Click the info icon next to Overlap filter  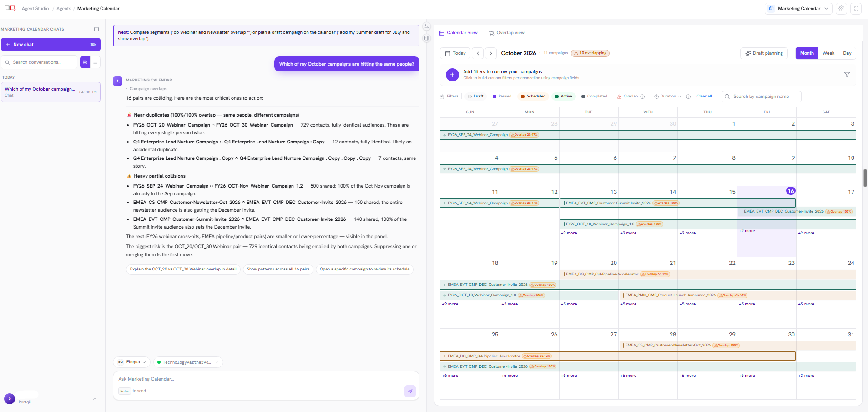pyautogui.click(x=642, y=97)
